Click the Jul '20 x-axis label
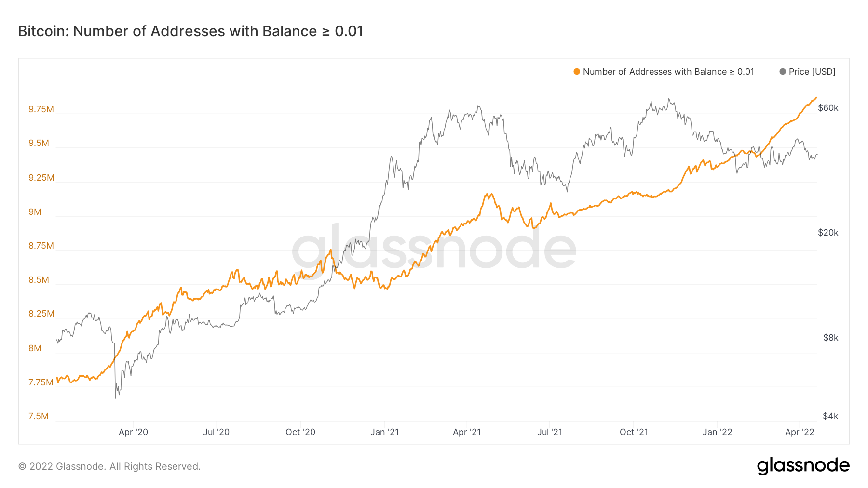The width and height of the screenshot is (868, 488). (x=216, y=432)
